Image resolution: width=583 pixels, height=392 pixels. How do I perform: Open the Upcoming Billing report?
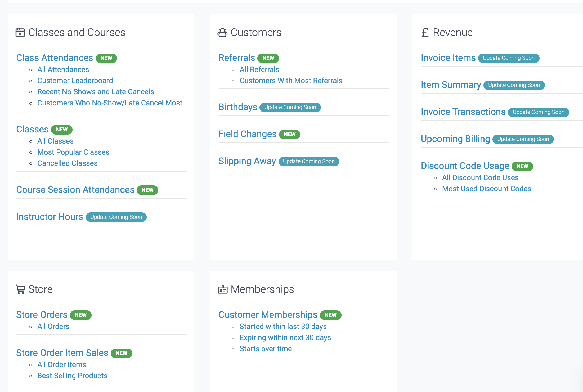(455, 139)
